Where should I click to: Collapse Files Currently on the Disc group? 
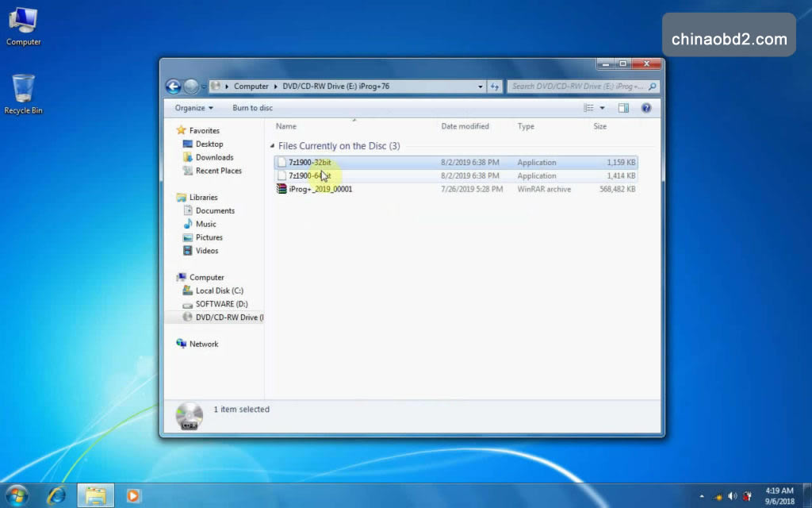coord(273,146)
